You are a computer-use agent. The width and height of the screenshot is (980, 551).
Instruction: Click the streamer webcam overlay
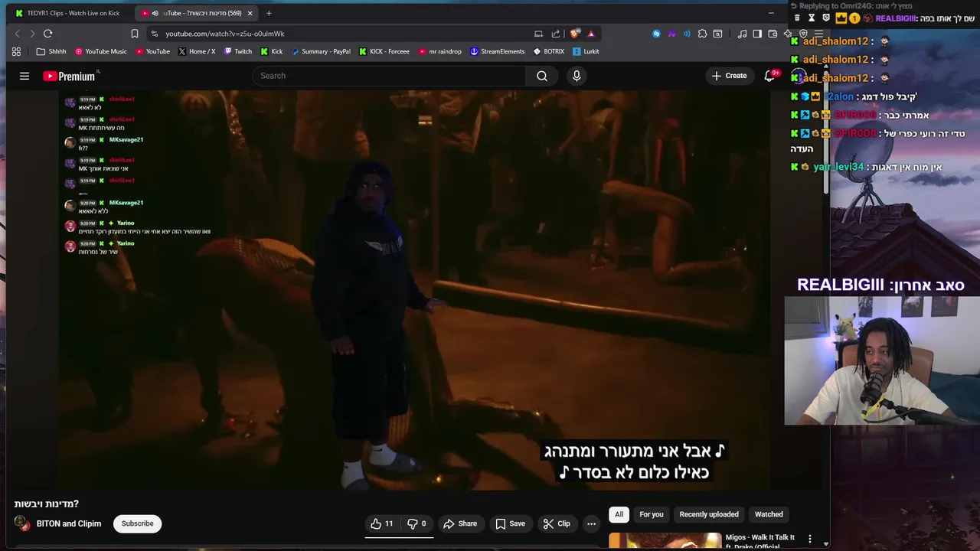880,360
